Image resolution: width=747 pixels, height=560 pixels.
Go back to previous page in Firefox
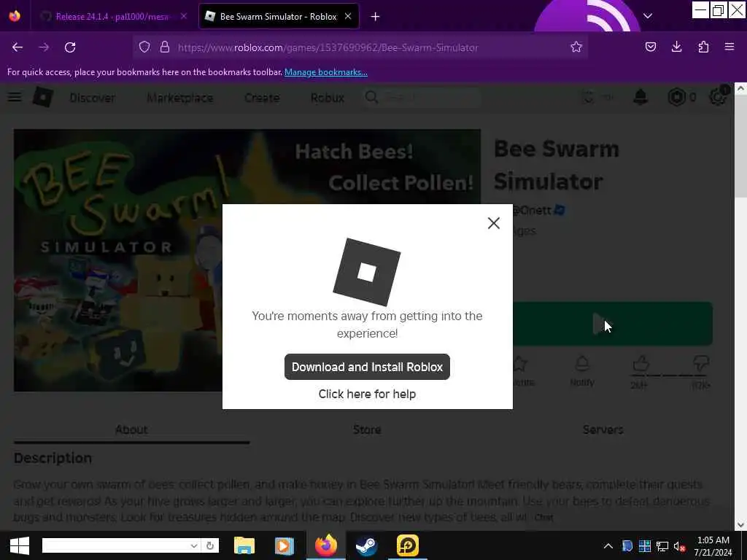[x=18, y=47]
